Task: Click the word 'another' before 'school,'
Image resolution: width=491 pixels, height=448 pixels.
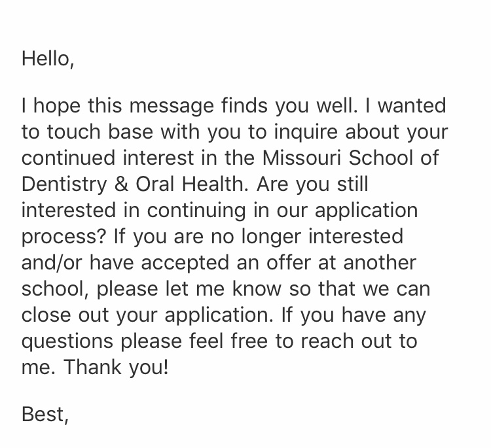Action: click(x=380, y=262)
